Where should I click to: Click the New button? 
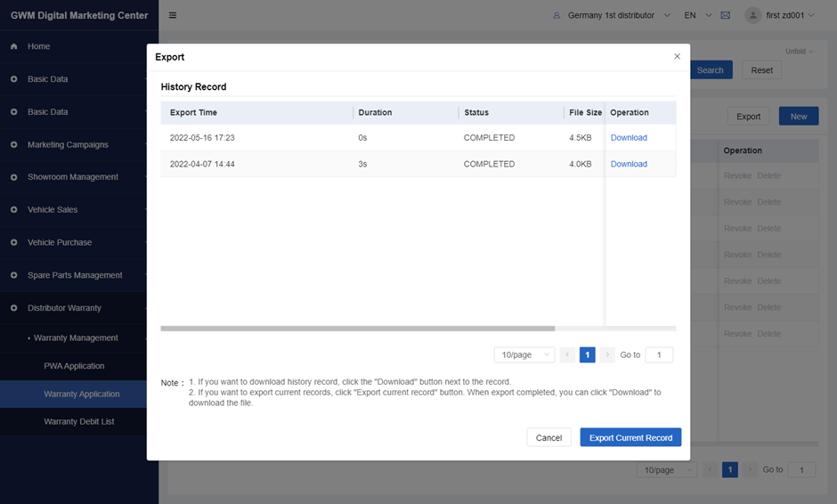pyautogui.click(x=799, y=117)
